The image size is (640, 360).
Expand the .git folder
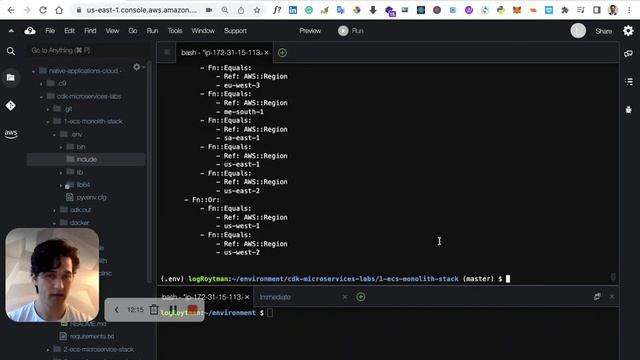tap(48, 109)
